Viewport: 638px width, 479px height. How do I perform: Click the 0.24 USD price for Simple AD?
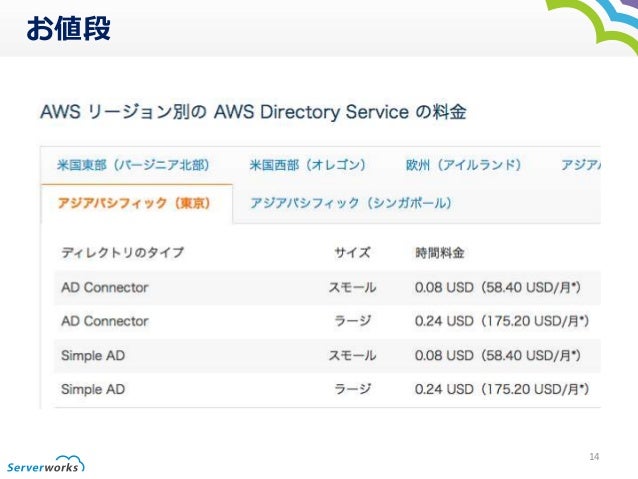pos(502,389)
